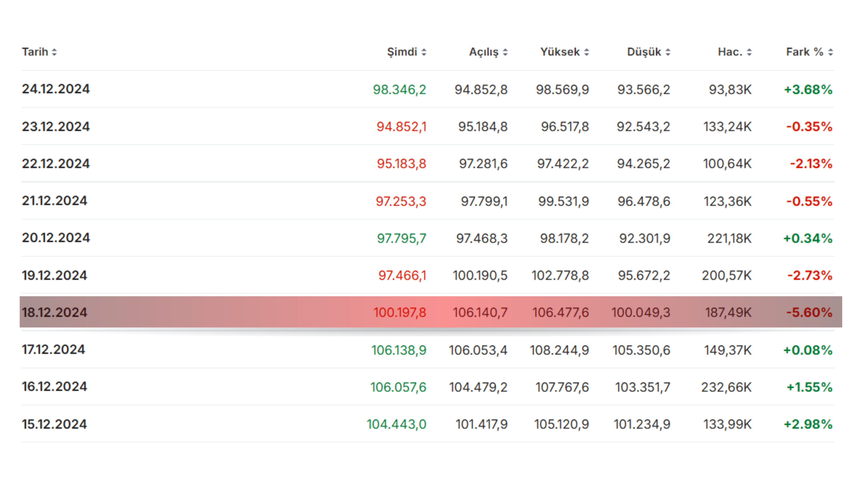This screenshot has width=868, height=488.
Task: Click the -5.60% change value
Action: click(x=809, y=312)
